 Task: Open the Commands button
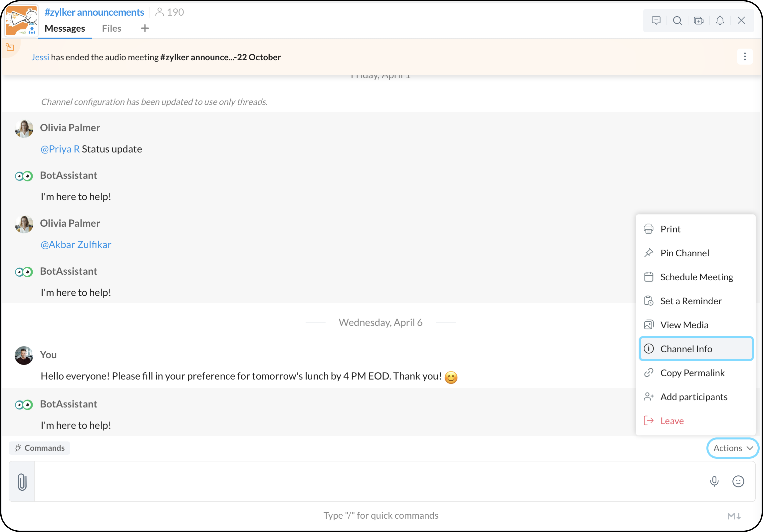[40, 448]
